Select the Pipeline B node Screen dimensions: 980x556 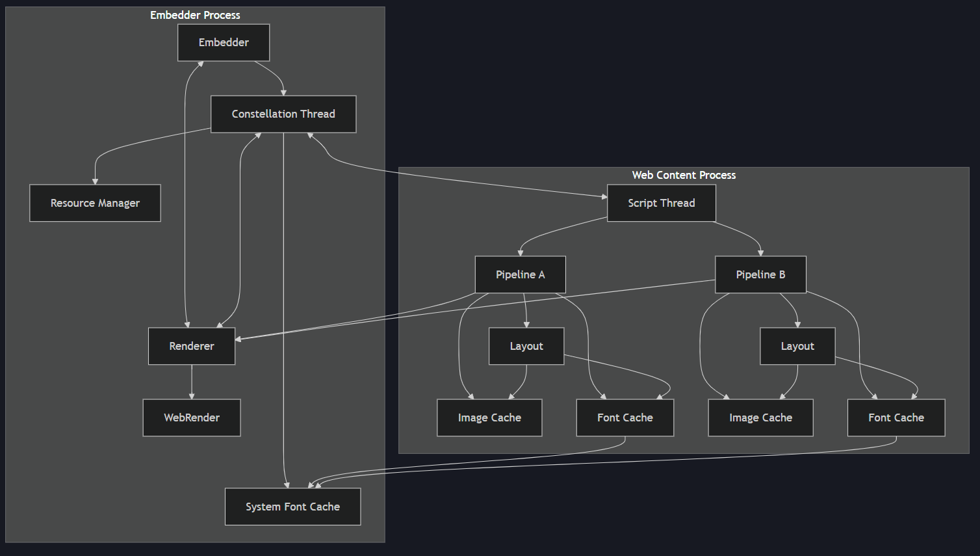(760, 274)
